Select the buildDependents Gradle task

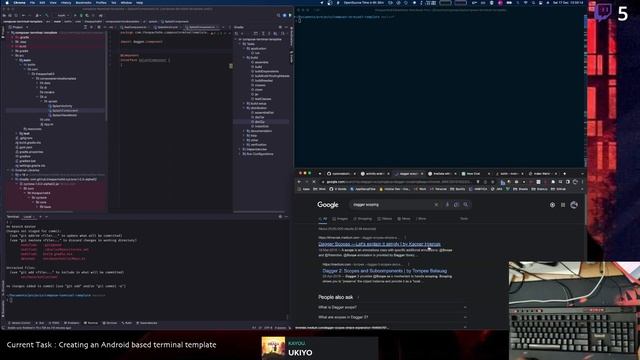265,71
